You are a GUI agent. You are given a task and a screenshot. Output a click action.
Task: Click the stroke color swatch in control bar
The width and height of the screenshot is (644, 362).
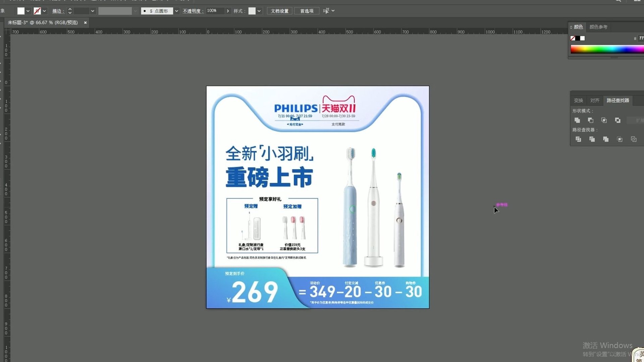pos(37,11)
